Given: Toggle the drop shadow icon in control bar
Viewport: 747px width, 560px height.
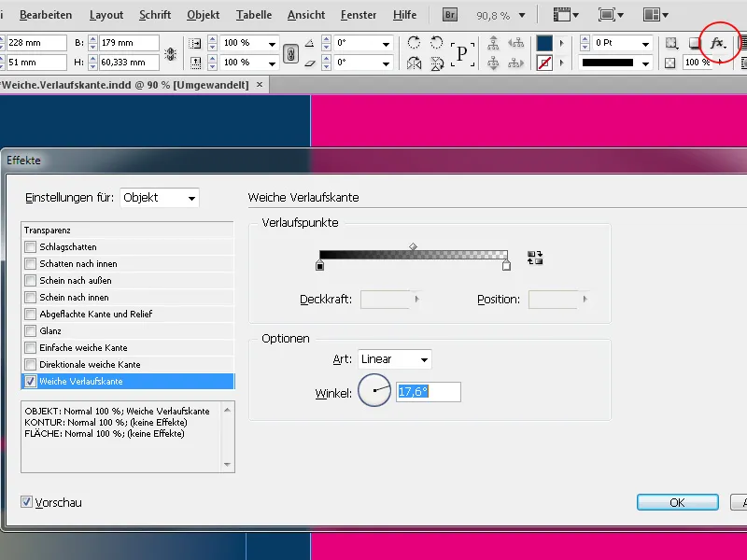Looking at the screenshot, I should click(x=695, y=43).
